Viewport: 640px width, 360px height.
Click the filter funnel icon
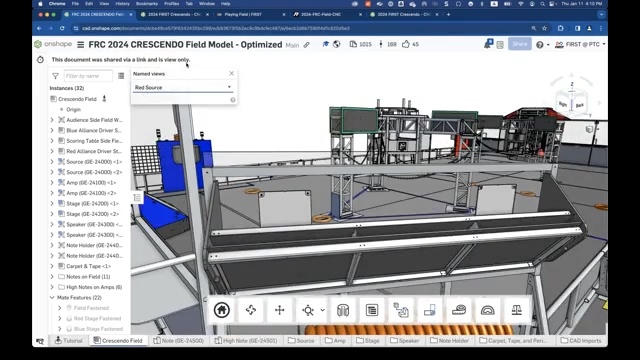point(56,76)
